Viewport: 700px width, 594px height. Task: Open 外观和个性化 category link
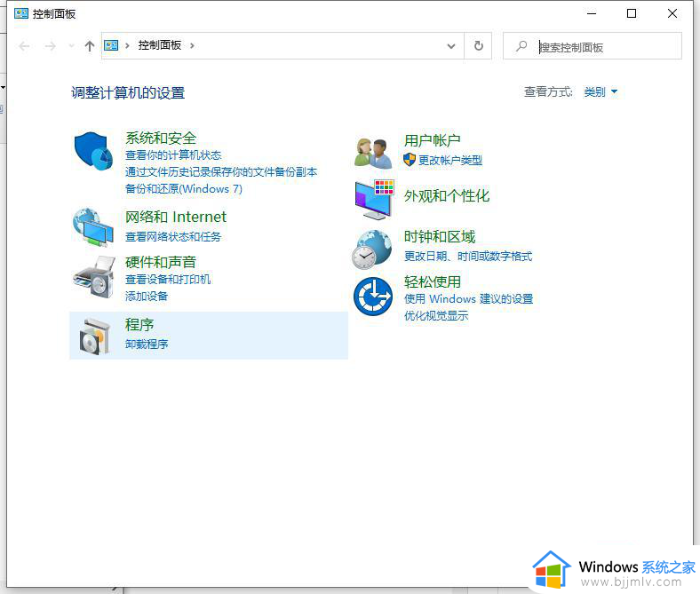click(x=447, y=196)
